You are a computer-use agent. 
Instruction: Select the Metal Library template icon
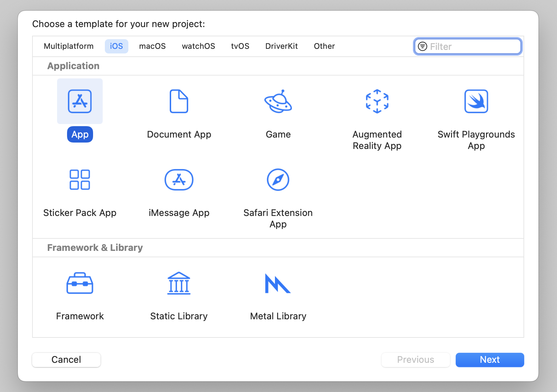278,283
